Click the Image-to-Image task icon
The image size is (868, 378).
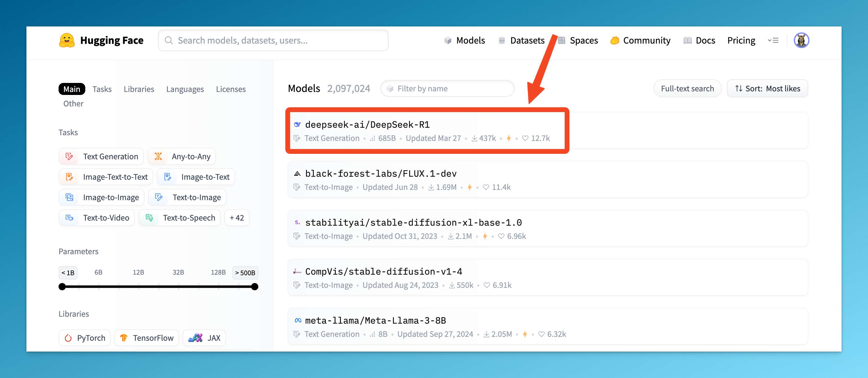69,197
